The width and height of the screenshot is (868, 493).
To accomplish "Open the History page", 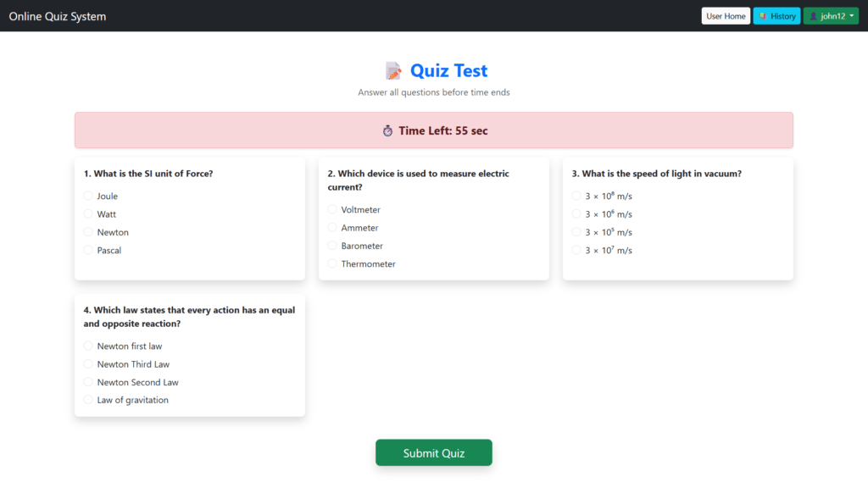I will coord(776,15).
